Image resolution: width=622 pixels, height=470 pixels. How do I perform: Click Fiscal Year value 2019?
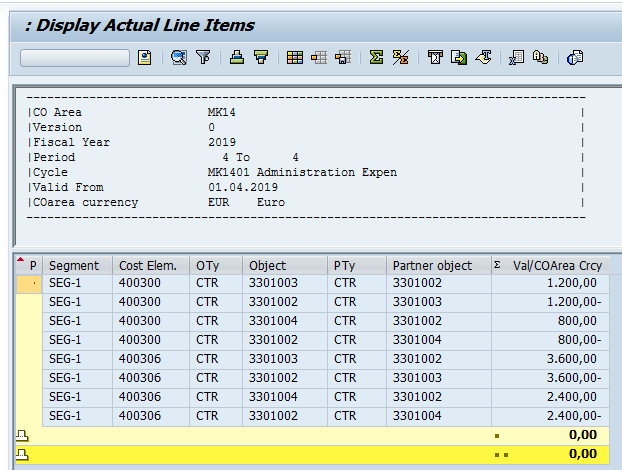[222, 142]
